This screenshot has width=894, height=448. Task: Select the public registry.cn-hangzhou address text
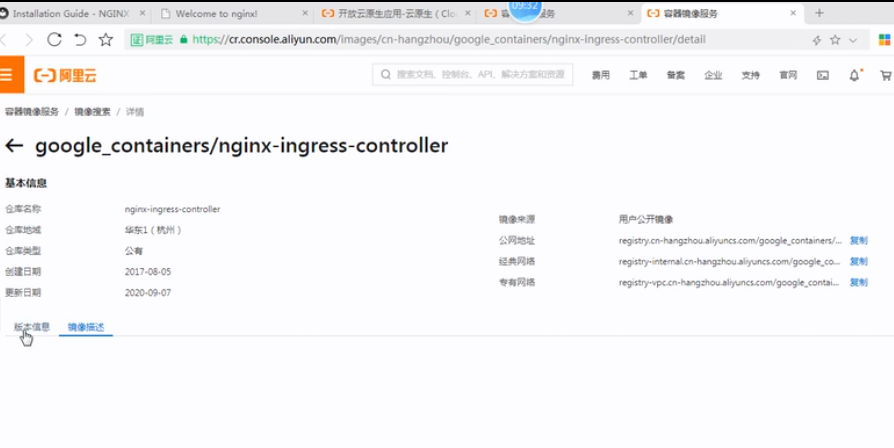tap(730, 241)
